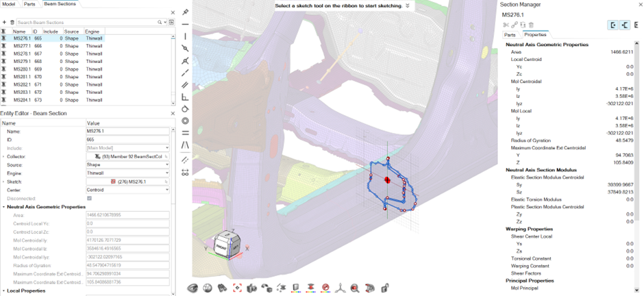Click the magnifier with red cube icon
The image size is (644, 296).
point(356,288)
